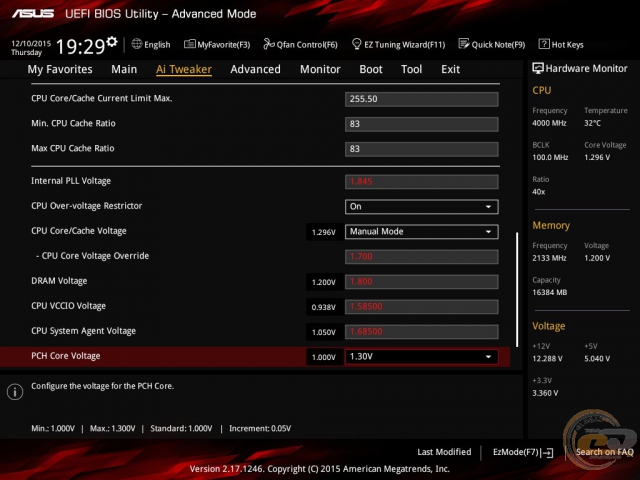Screen dimensions: 640x480
Task: Open MyFavorite(F3) list icon
Action: coord(189,44)
